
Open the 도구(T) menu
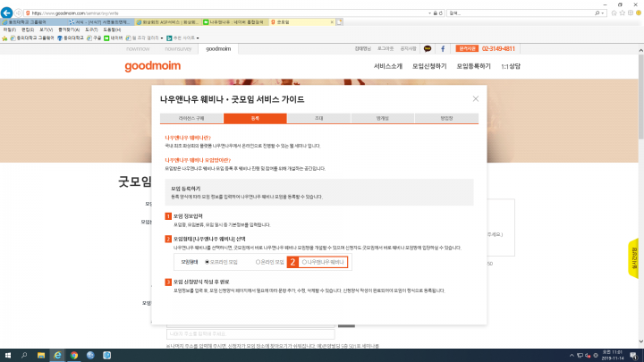[x=91, y=30]
